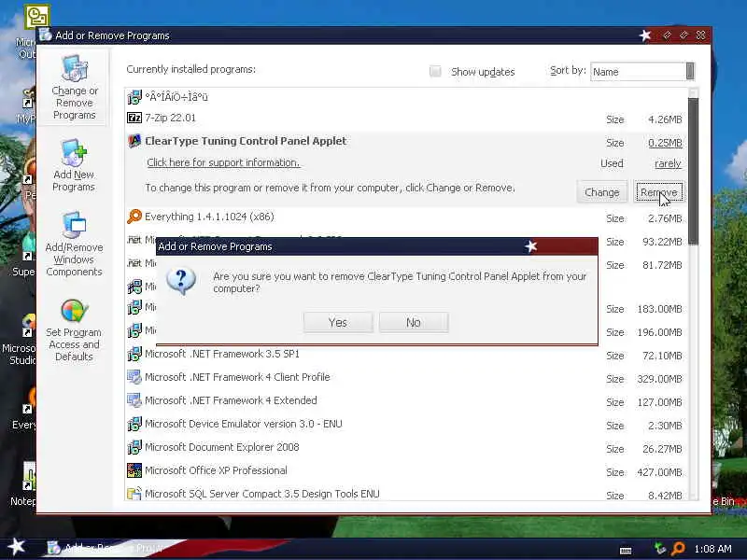Image resolution: width=747 pixels, height=560 pixels.
Task: Click '7-Zip 22.01' program name
Action: click(170, 118)
